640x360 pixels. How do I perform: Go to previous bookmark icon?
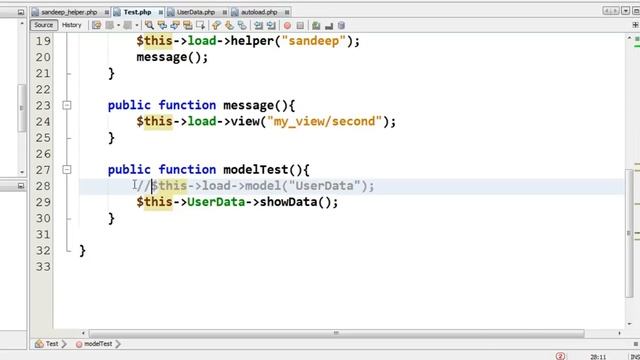(216, 25)
